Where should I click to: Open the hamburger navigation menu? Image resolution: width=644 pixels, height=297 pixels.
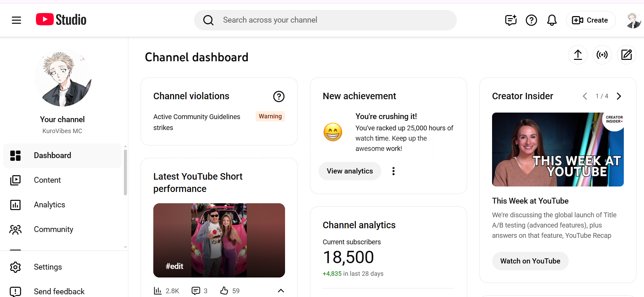click(16, 20)
